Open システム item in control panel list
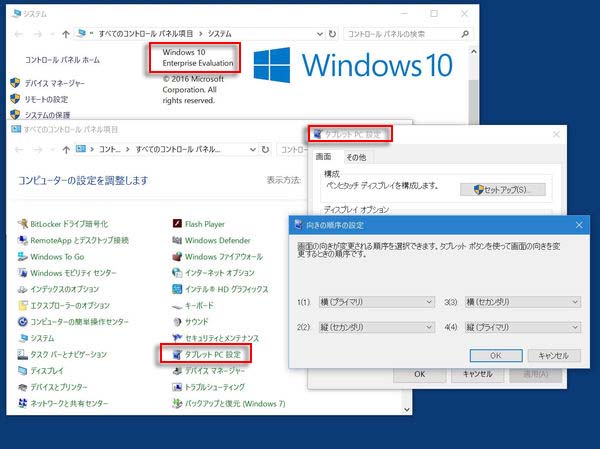Screen dimensions: 600x449 coord(36,338)
